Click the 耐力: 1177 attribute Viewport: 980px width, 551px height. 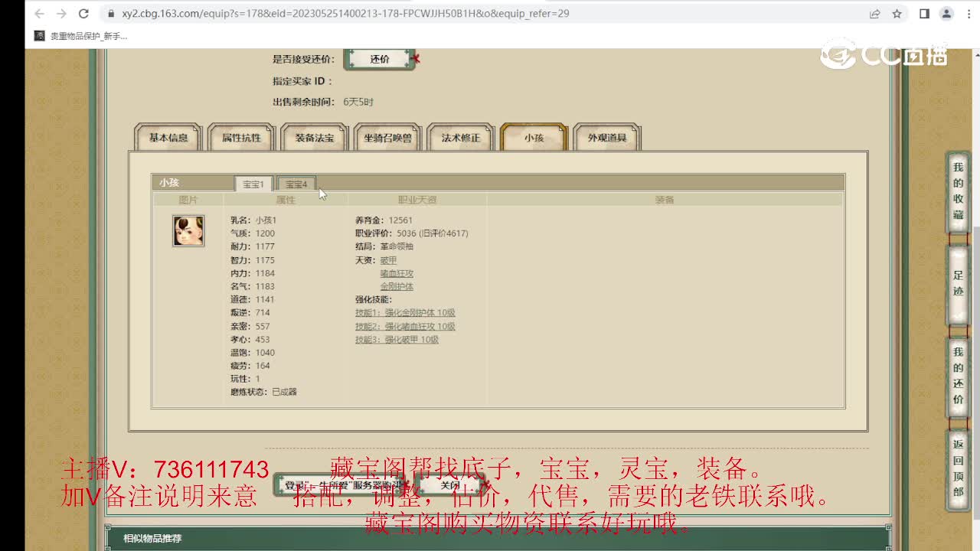(253, 246)
